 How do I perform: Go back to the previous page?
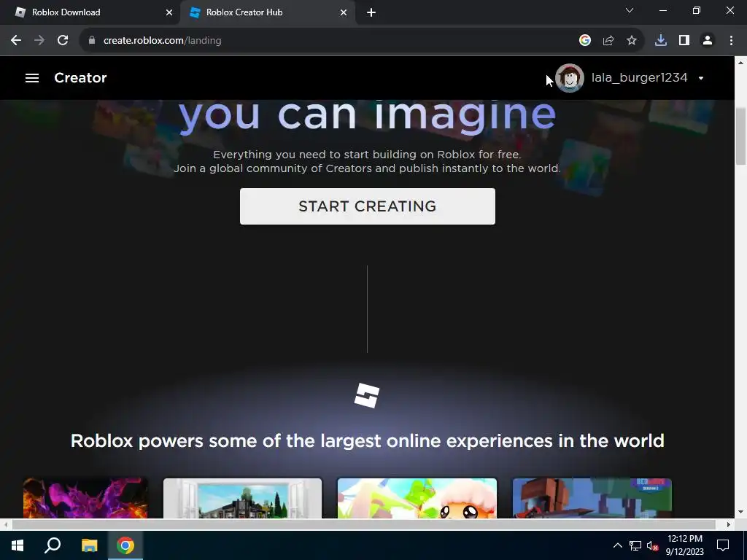pos(16,41)
